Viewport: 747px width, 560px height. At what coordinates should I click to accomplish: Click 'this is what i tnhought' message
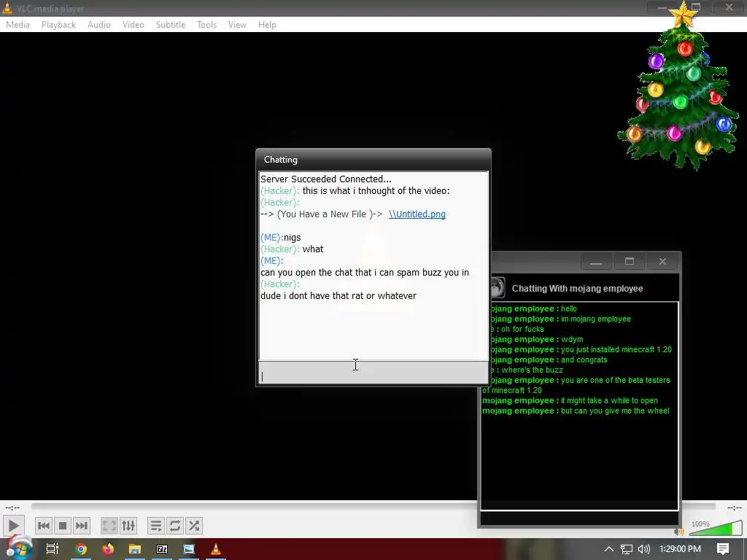coord(376,191)
